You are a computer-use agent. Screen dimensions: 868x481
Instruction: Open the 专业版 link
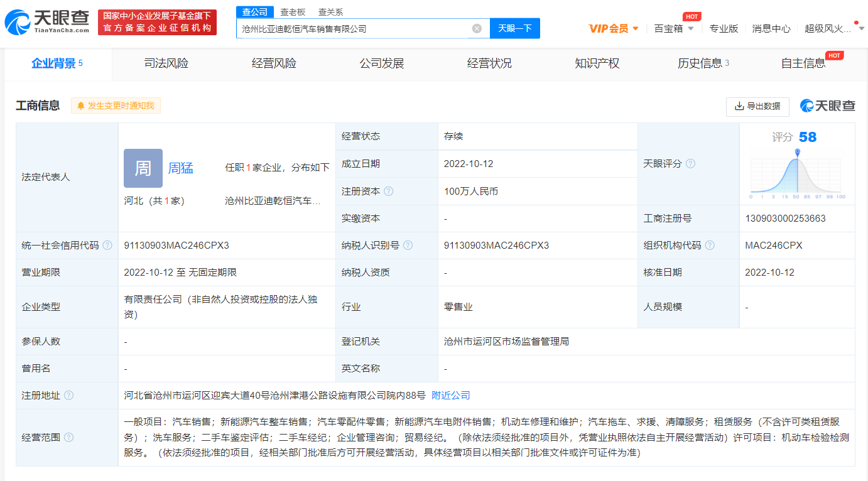point(724,28)
